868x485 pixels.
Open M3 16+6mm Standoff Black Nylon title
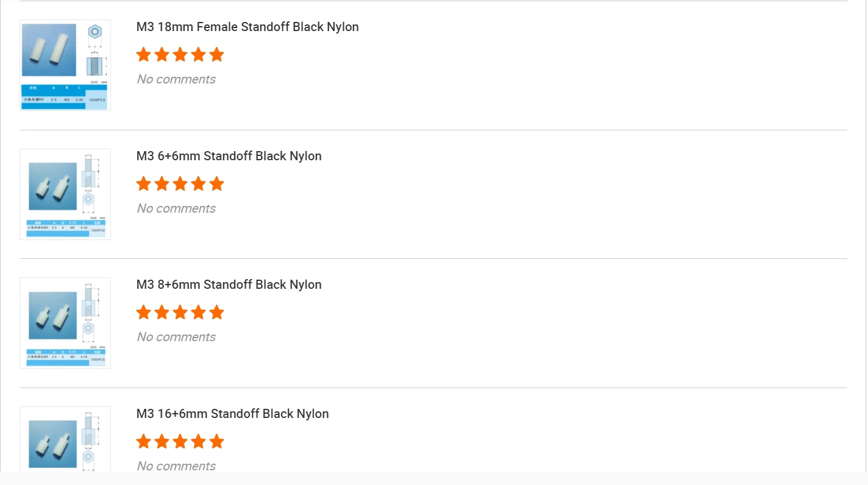(232, 414)
